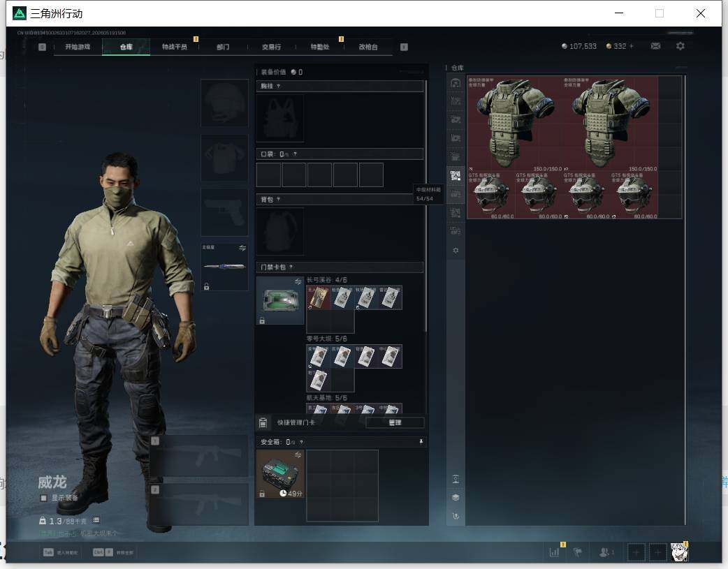Select third warehouse container tab icon
728x569 pixels.
pyautogui.click(x=456, y=120)
